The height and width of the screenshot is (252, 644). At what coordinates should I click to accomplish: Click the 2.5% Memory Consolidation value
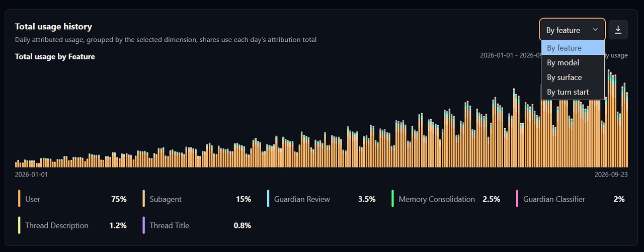(491, 199)
